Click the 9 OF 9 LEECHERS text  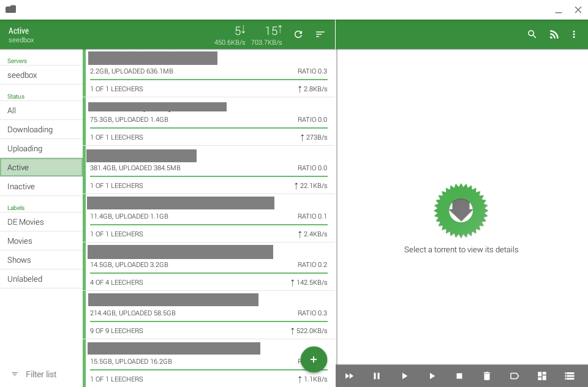tap(116, 331)
